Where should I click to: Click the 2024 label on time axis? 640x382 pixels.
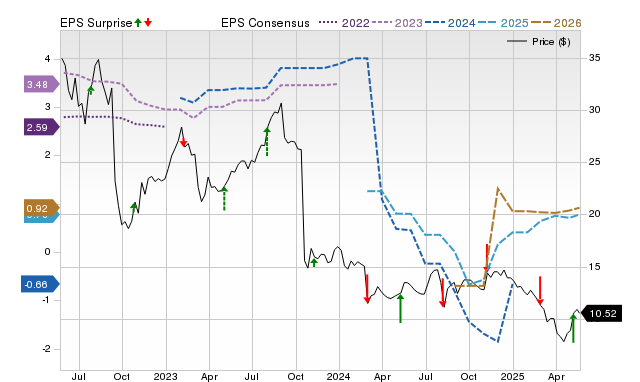coord(338,376)
